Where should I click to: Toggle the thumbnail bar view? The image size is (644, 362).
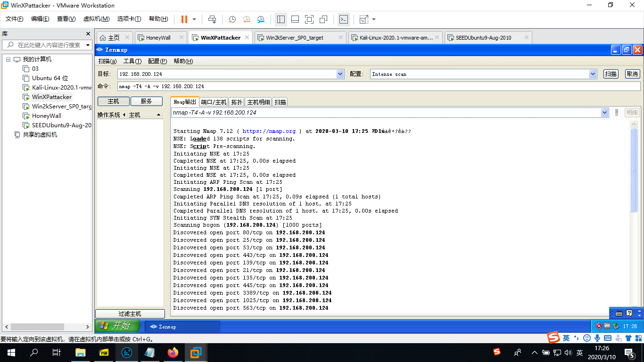tap(295, 19)
